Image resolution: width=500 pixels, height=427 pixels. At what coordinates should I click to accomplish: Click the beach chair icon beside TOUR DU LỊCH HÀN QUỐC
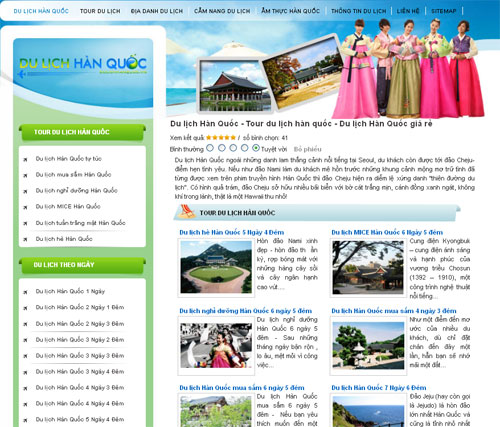click(187, 212)
